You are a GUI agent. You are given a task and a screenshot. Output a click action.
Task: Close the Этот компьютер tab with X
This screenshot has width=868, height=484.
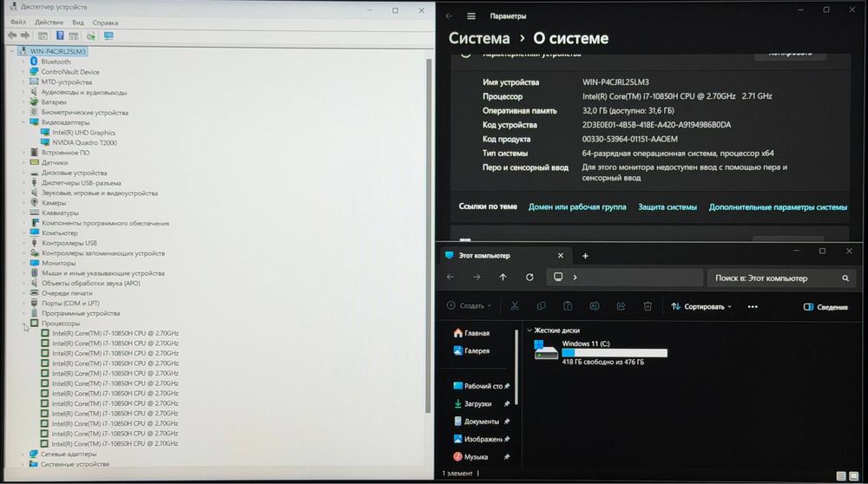[560, 256]
